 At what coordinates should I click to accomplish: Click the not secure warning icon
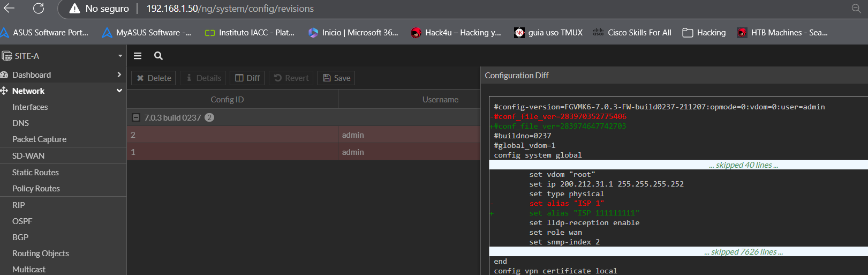(75, 9)
